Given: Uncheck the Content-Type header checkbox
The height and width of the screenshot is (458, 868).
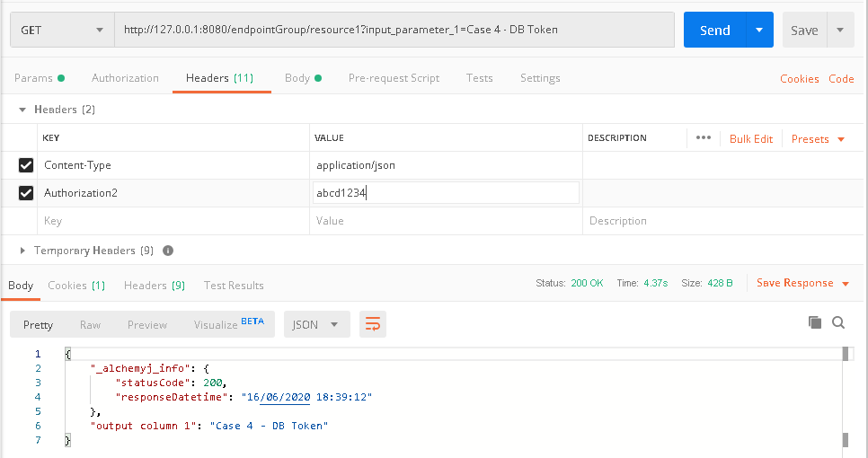Looking at the screenshot, I should (26, 165).
